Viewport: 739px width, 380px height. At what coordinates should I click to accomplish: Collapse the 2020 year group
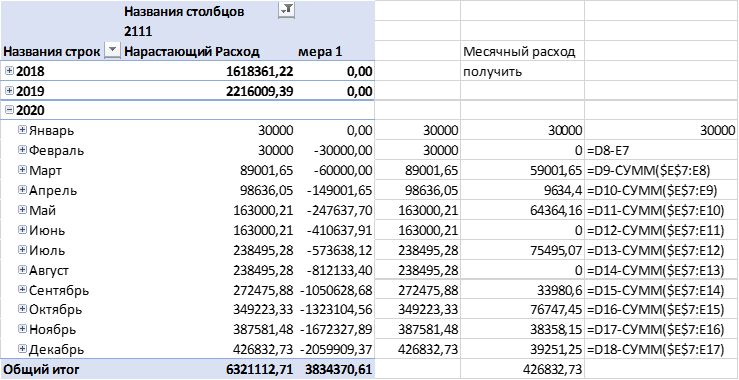(9, 110)
